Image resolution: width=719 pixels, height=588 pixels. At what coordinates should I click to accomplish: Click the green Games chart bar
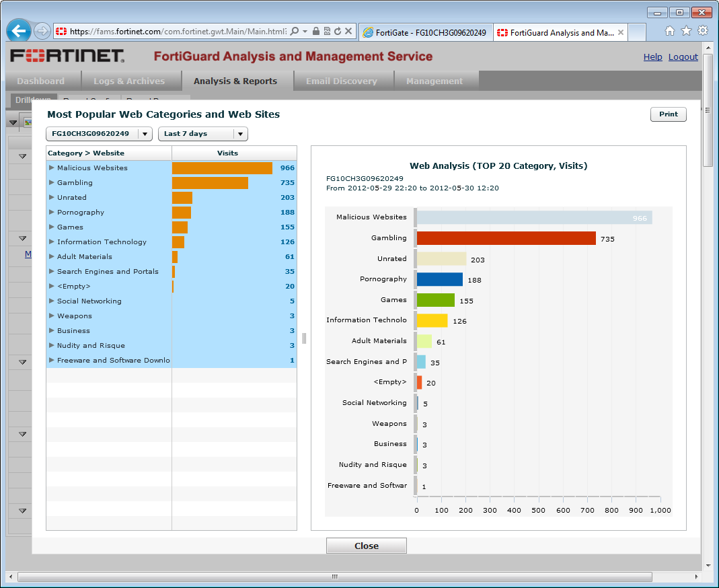click(436, 300)
